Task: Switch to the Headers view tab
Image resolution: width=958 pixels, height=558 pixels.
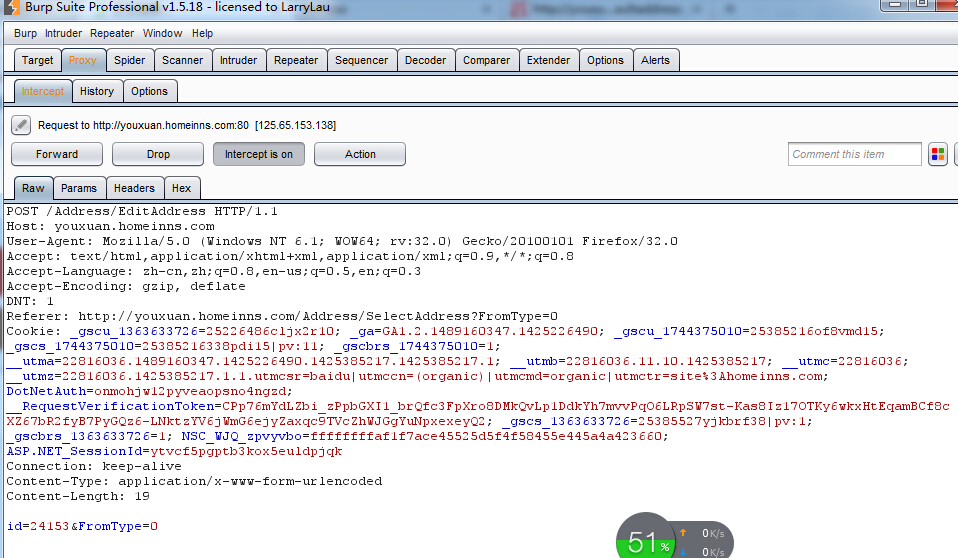Action: (134, 188)
